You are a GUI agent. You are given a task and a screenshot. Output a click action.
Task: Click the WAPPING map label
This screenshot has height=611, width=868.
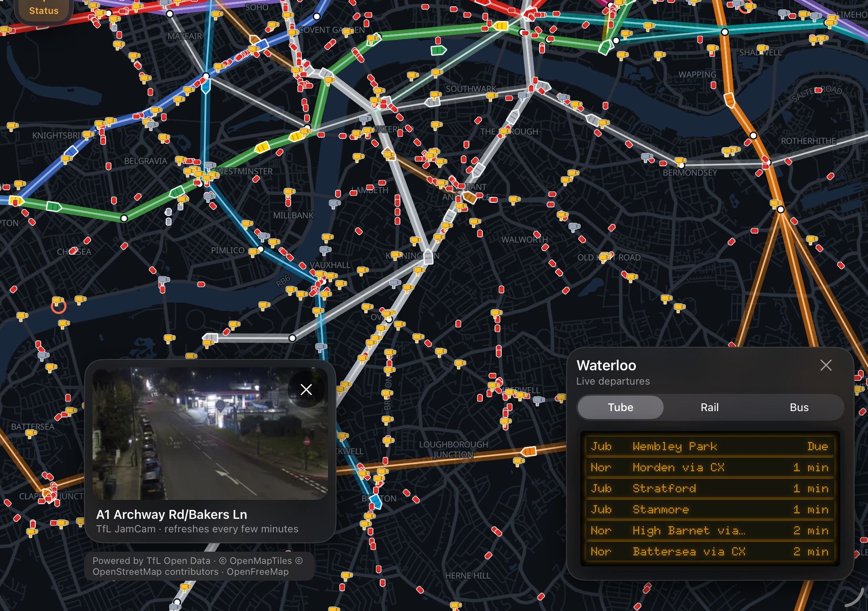tap(697, 74)
